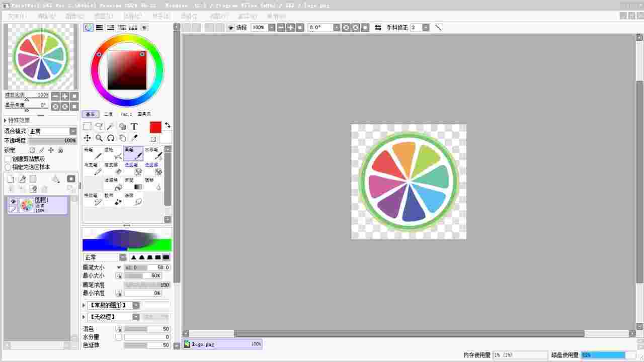Enable the create clipping mask checkbox

(8, 159)
